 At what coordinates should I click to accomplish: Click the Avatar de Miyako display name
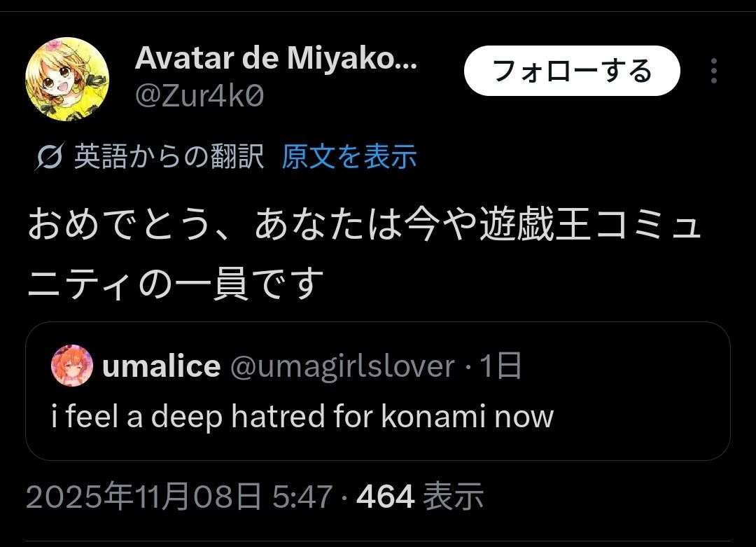click(275, 60)
